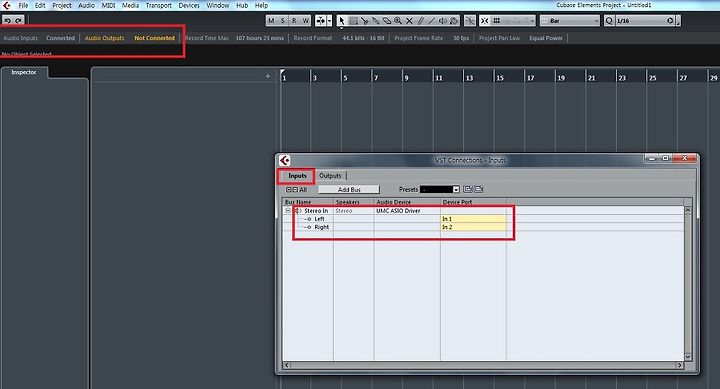
Task: Click the Add Bus button
Action: (349, 189)
